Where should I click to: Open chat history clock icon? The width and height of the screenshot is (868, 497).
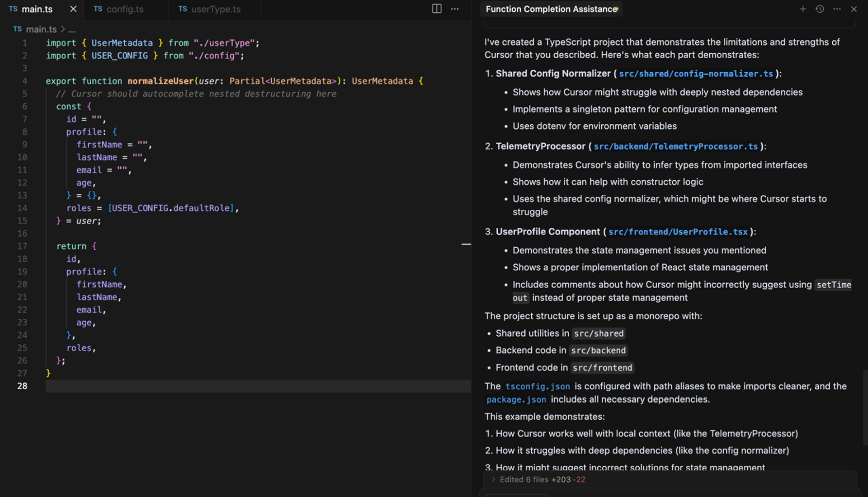[820, 9]
